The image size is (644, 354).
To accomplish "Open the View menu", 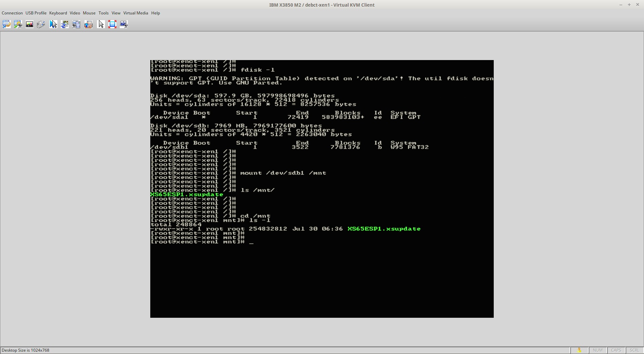I will click(116, 13).
